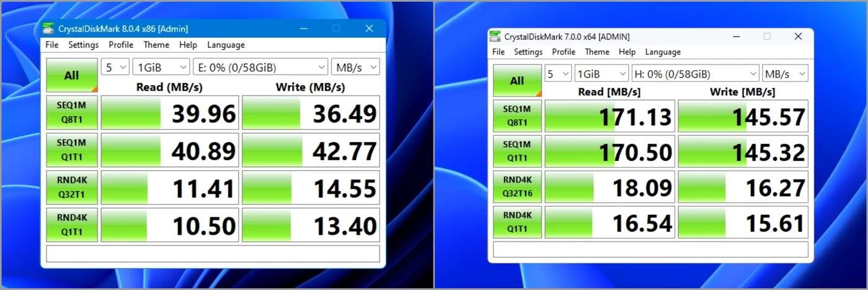The height and width of the screenshot is (290, 868).
Task: Click write result 14.55
Action: point(311,187)
